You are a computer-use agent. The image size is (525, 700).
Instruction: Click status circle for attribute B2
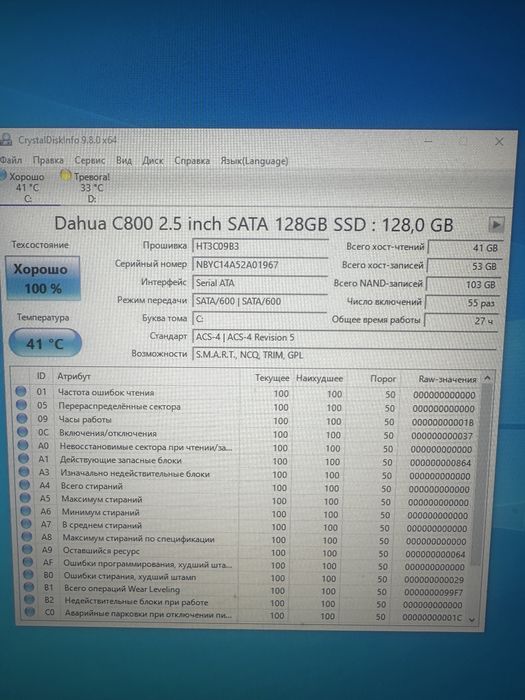pos(29,600)
